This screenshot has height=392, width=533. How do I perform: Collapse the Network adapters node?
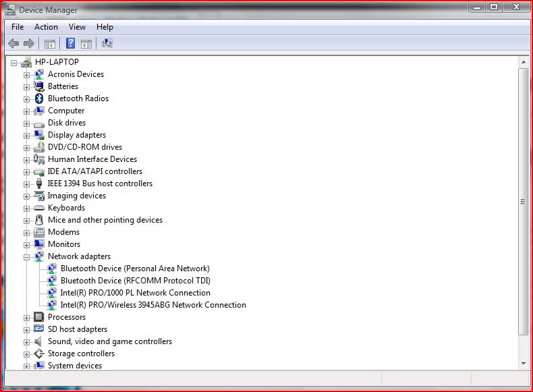(26, 257)
